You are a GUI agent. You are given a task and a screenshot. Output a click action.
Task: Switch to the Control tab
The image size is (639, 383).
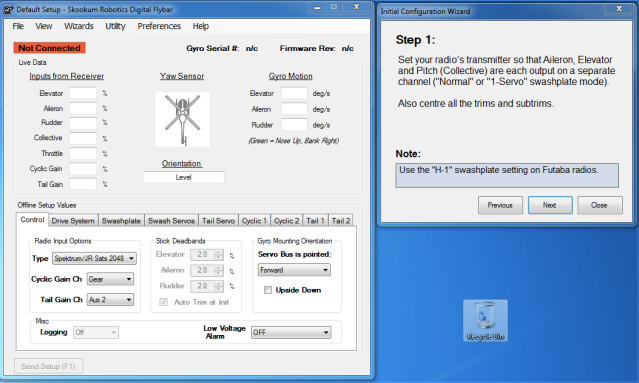(x=32, y=219)
